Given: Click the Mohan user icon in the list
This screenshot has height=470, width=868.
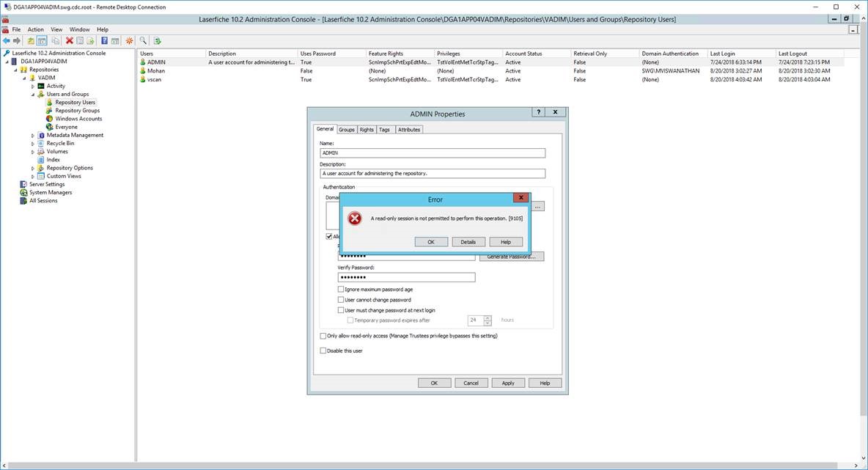Looking at the screenshot, I should pyautogui.click(x=143, y=71).
